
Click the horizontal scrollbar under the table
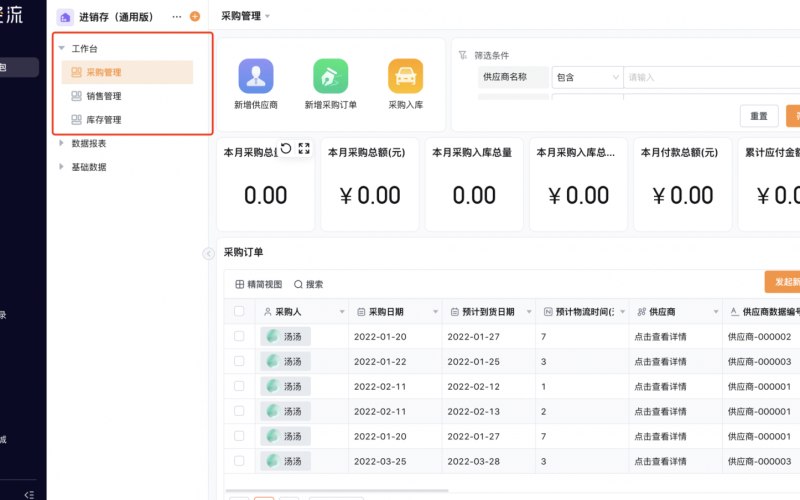tap(337, 490)
